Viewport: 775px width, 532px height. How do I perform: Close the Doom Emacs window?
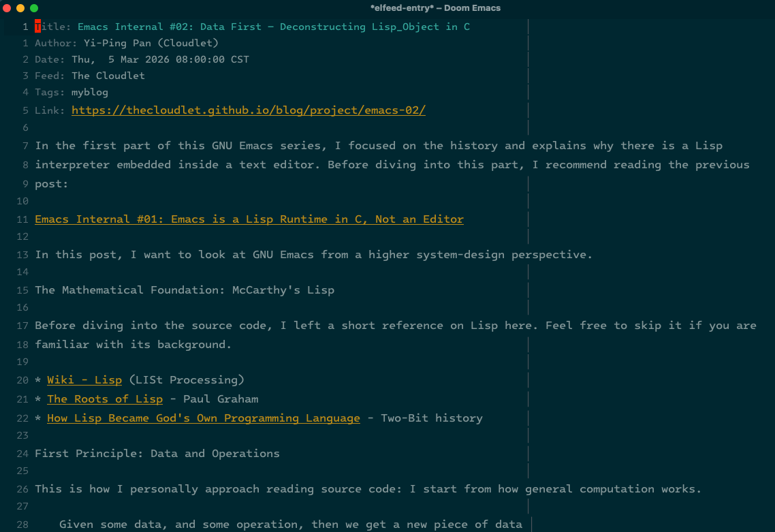click(7, 8)
